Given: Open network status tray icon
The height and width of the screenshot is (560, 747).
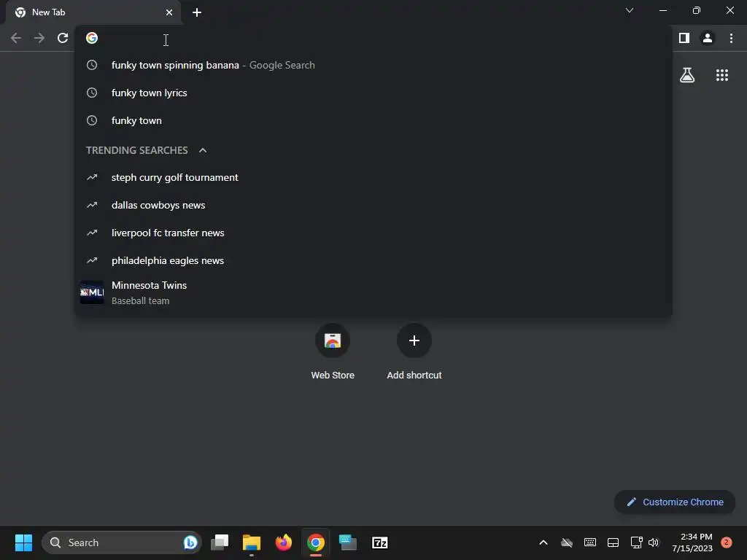Looking at the screenshot, I should tap(636, 542).
